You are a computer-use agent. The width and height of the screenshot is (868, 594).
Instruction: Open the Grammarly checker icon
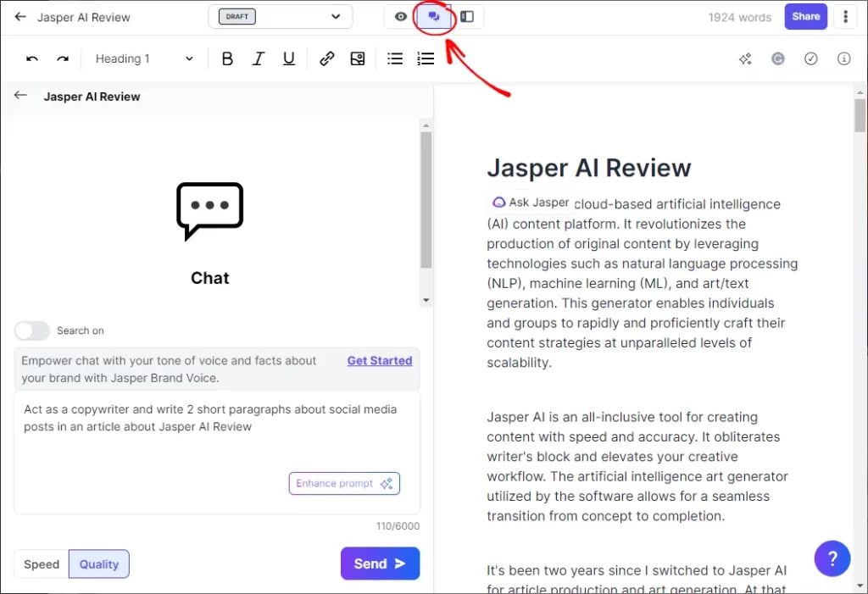pos(778,58)
